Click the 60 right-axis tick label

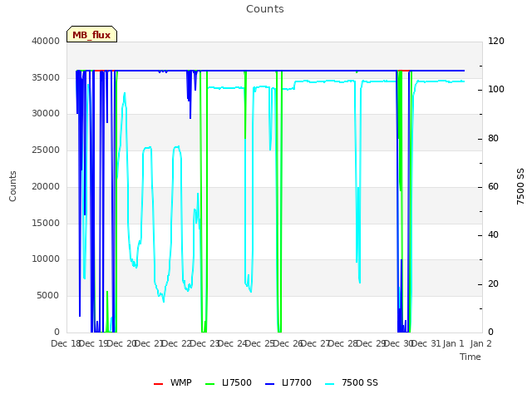tap(493, 186)
